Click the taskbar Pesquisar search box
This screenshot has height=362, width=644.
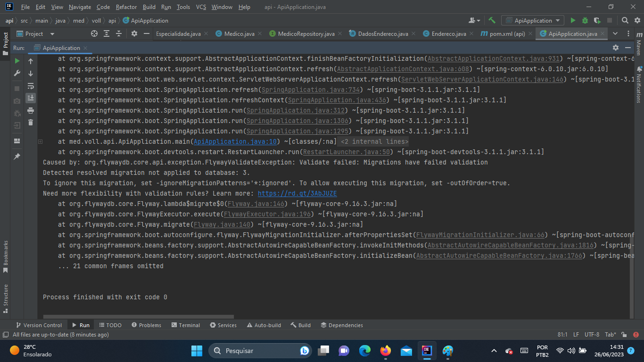pyautogui.click(x=260, y=351)
